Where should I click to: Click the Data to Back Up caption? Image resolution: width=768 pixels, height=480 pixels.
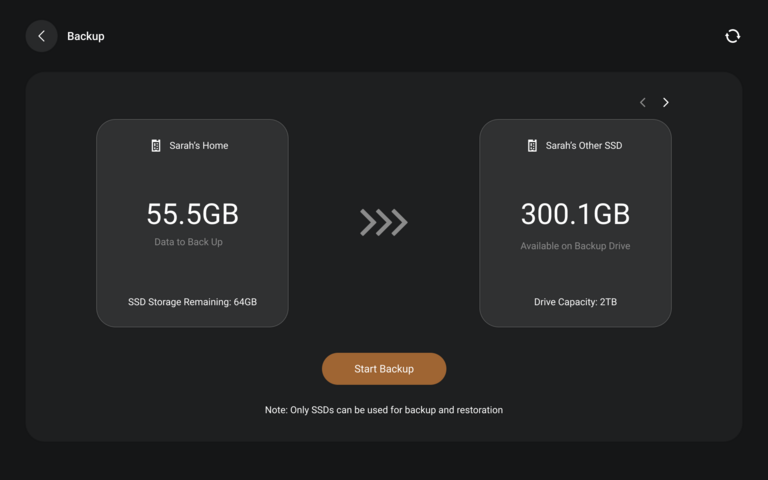point(189,242)
